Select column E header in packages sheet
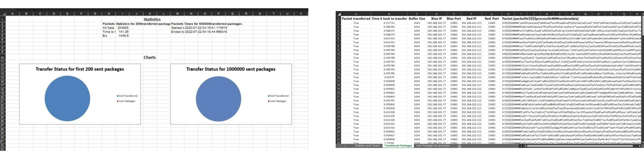Screen dimensions: 644x159 [454, 14]
